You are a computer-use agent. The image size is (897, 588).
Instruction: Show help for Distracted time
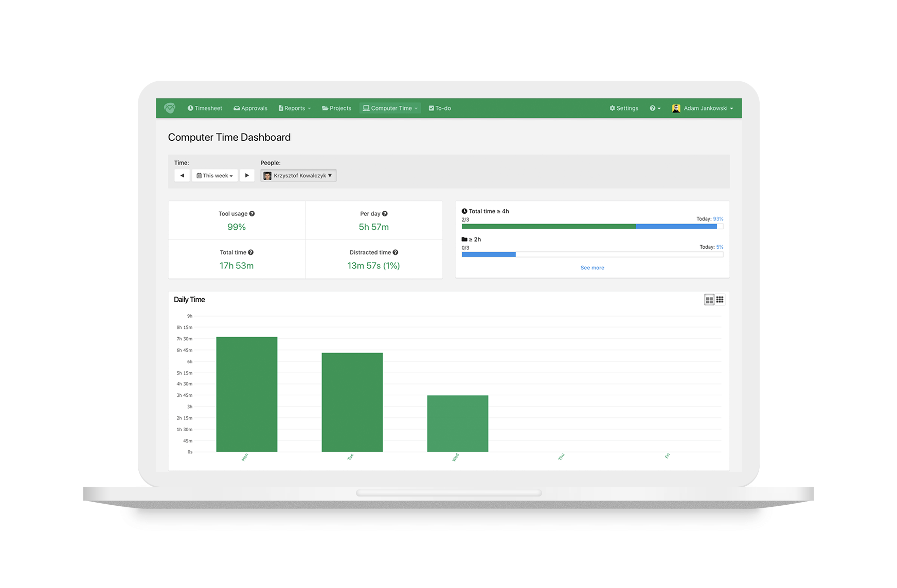[x=396, y=252]
